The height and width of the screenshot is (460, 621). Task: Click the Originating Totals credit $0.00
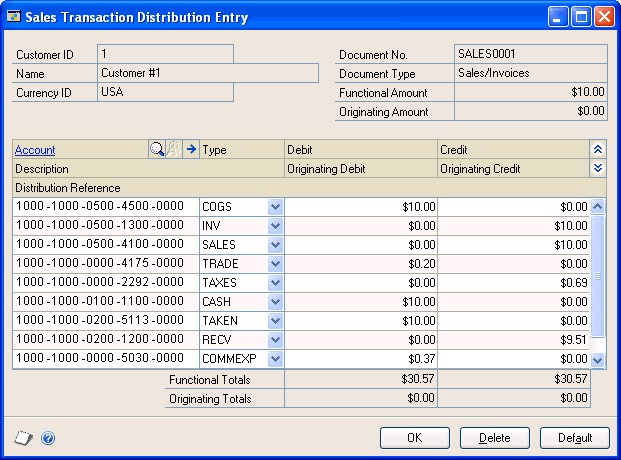514,398
